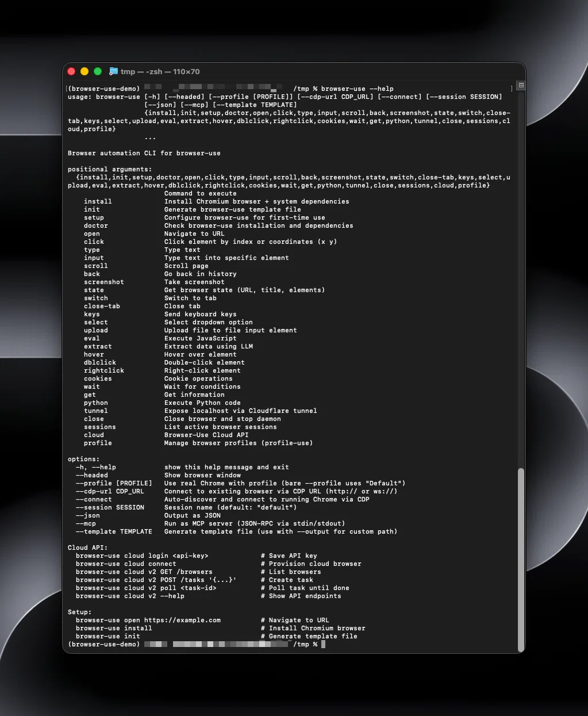Click 'Session name (default: "default")' text
The image size is (588, 716).
[230, 507]
